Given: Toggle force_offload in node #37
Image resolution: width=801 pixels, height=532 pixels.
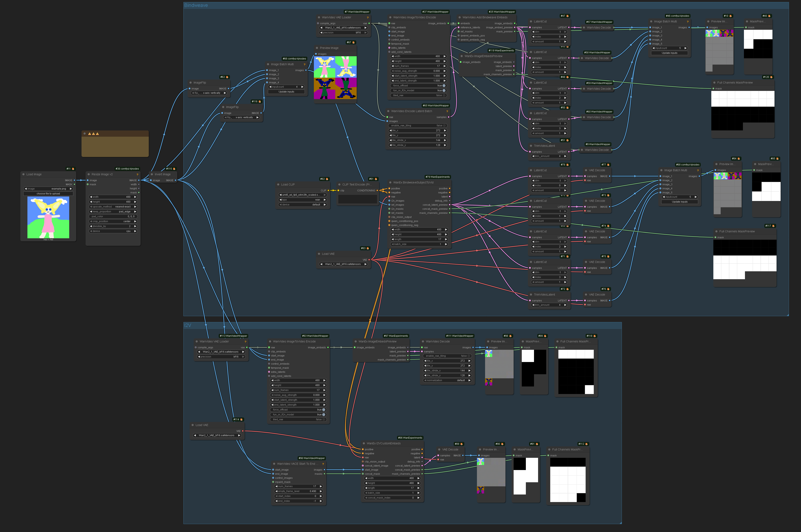Looking at the screenshot, I should [x=444, y=85].
